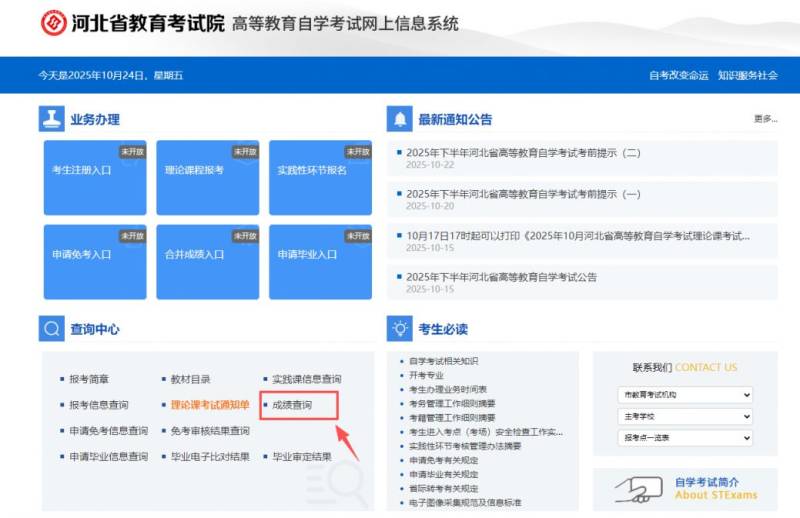Expand the 报考点一览表 dropdown

click(684, 438)
